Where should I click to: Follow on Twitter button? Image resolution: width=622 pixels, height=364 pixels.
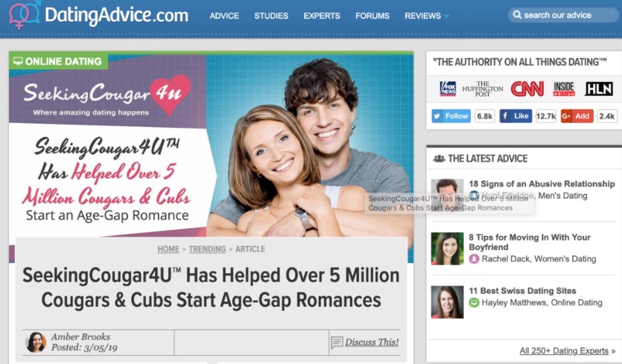coord(451,116)
